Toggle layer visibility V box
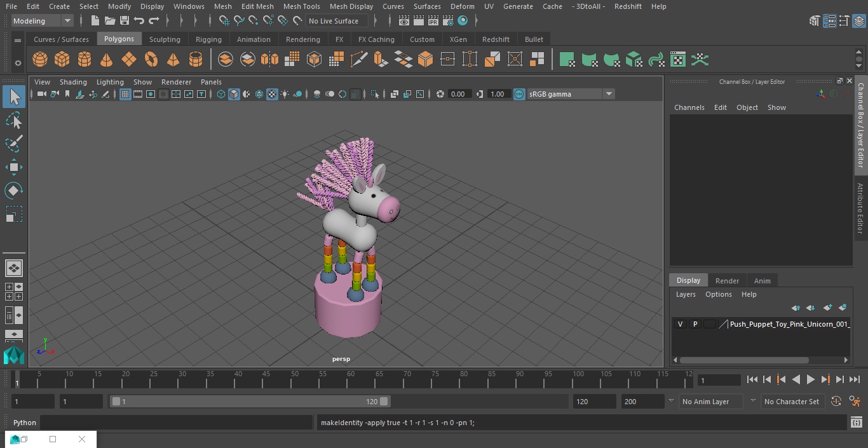The width and height of the screenshot is (868, 448). pyautogui.click(x=681, y=324)
